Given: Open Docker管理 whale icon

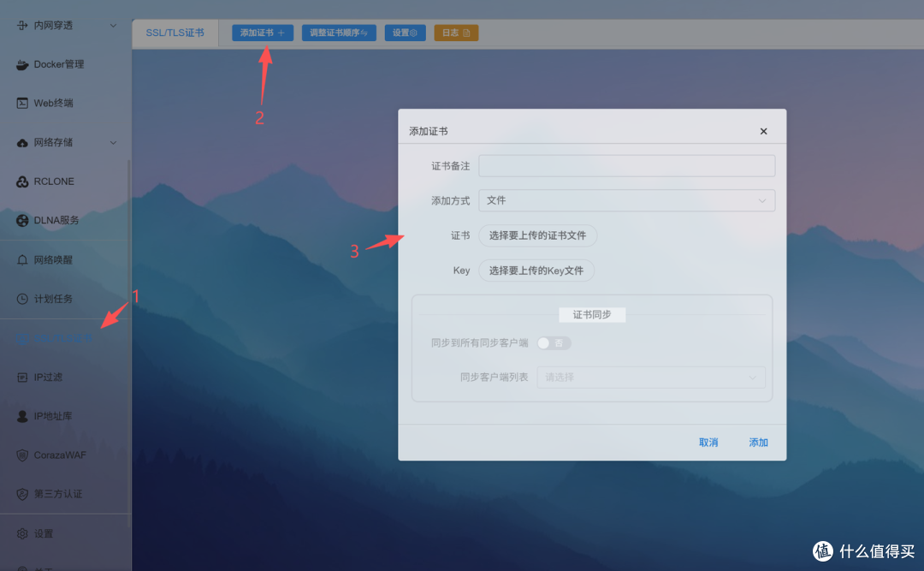Looking at the screenshot, I should [x=22, y=64].
